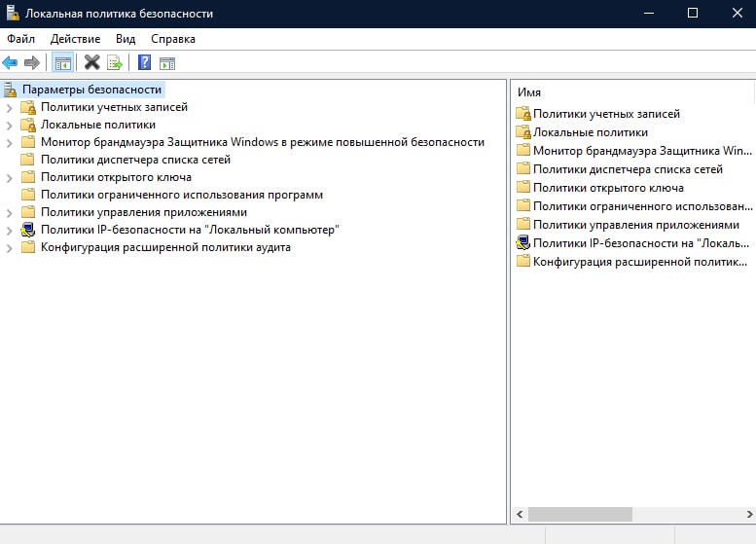This screenshot has height=544, width=756.
Task: Expand Политики учетных записей tree node
Action: [x=9, y=108]
